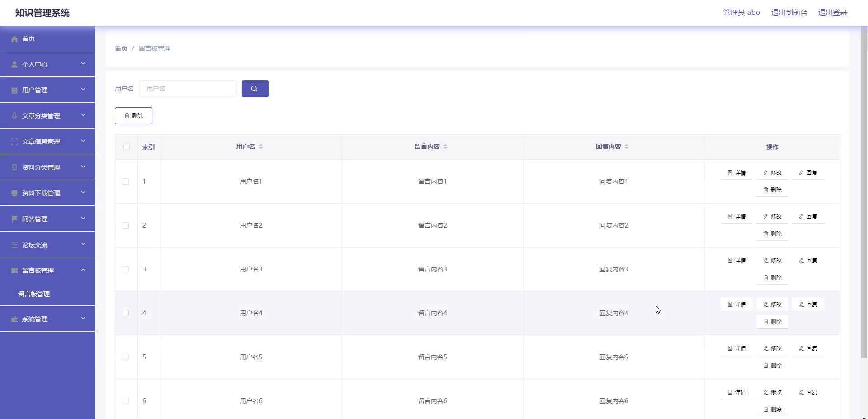This screenshot has width=868, height=419.
Task: Click the home icon in sidebar
Action: 14,39
